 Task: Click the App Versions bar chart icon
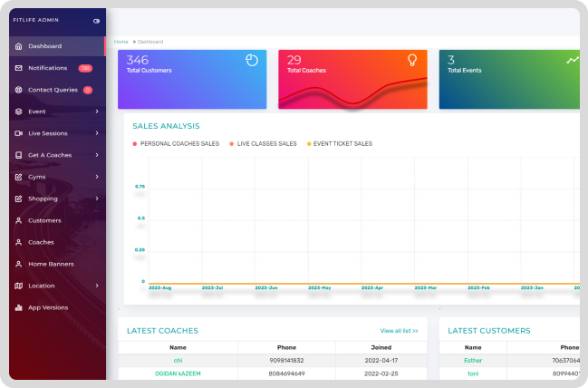18,307
